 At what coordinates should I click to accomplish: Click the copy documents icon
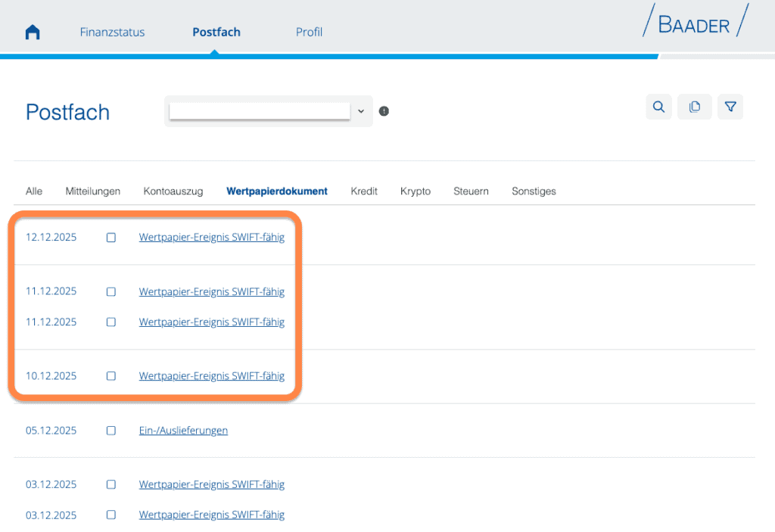[x=694, y=107]
